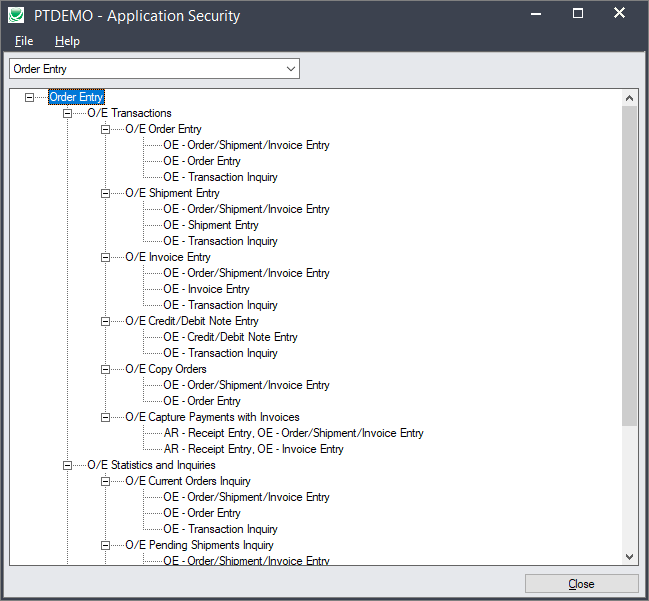Collapse the O/E Order Entry node
The width and height of the screenshot is (649, 601).
tap(106, 129)
